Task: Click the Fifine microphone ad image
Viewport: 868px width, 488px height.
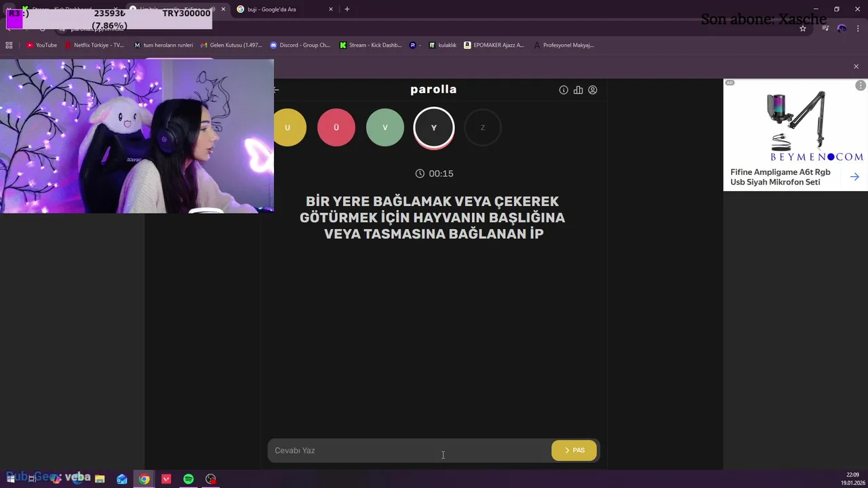Action: [x=795, y=122]
